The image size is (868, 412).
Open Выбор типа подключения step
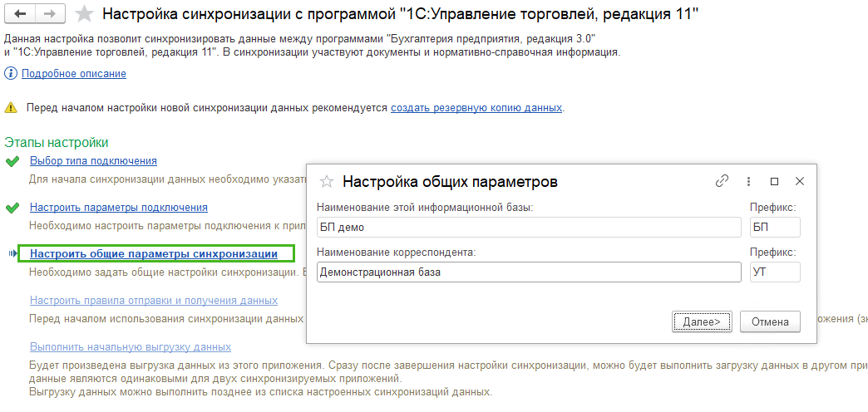(94, 161)
